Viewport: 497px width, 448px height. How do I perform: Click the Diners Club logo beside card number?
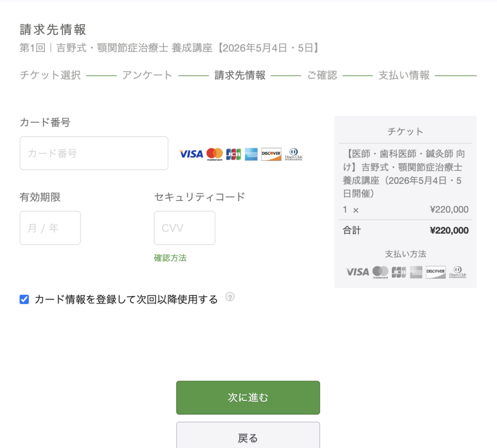pos(294,154)
